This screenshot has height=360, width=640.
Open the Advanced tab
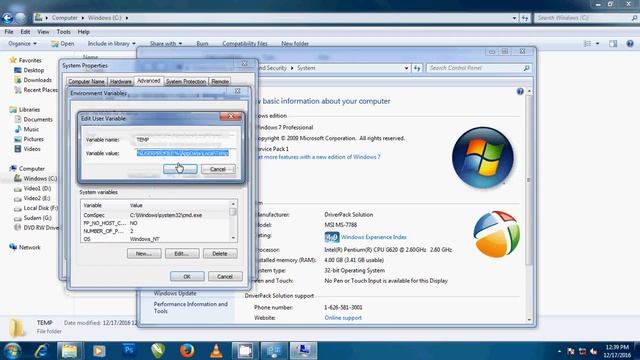tap(149, 81)
